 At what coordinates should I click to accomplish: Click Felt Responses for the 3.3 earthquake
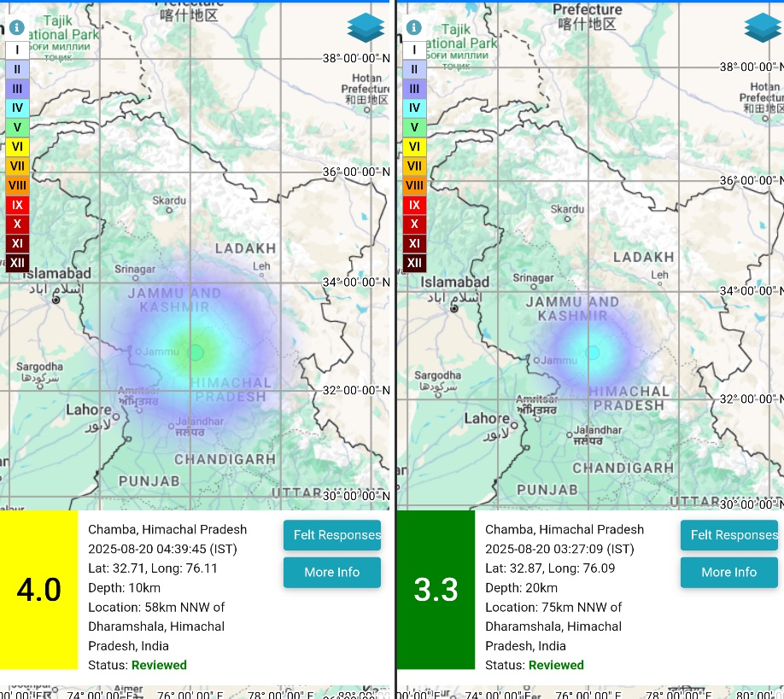[x=729, y=535]
